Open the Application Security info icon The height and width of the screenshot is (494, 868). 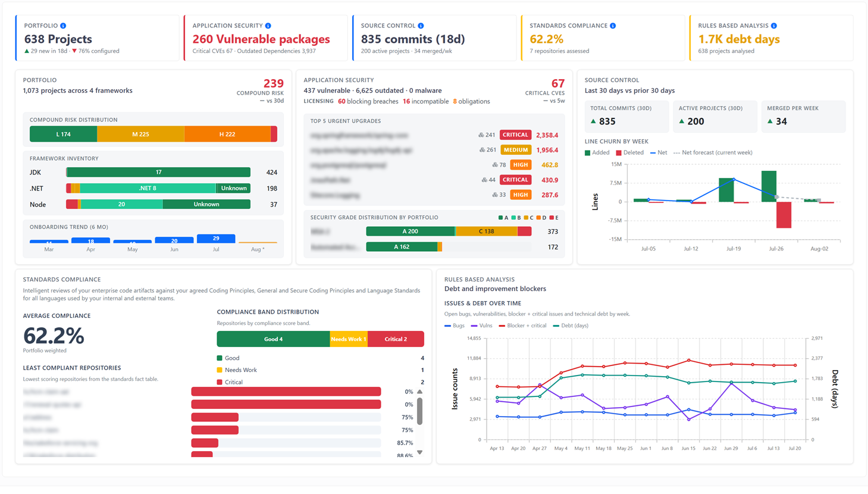coord(268,26)
